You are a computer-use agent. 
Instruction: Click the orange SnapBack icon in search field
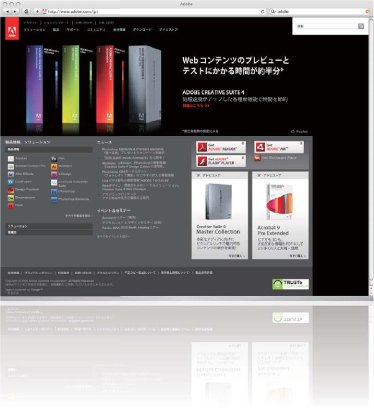(x=368, y=11)
